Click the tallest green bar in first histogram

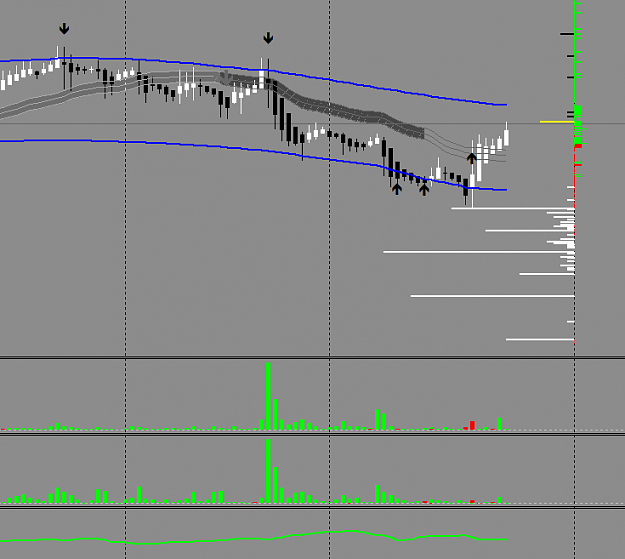coord(268,396)
